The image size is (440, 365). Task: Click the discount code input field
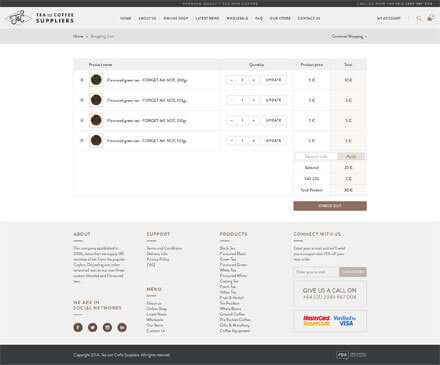point(316,156)
